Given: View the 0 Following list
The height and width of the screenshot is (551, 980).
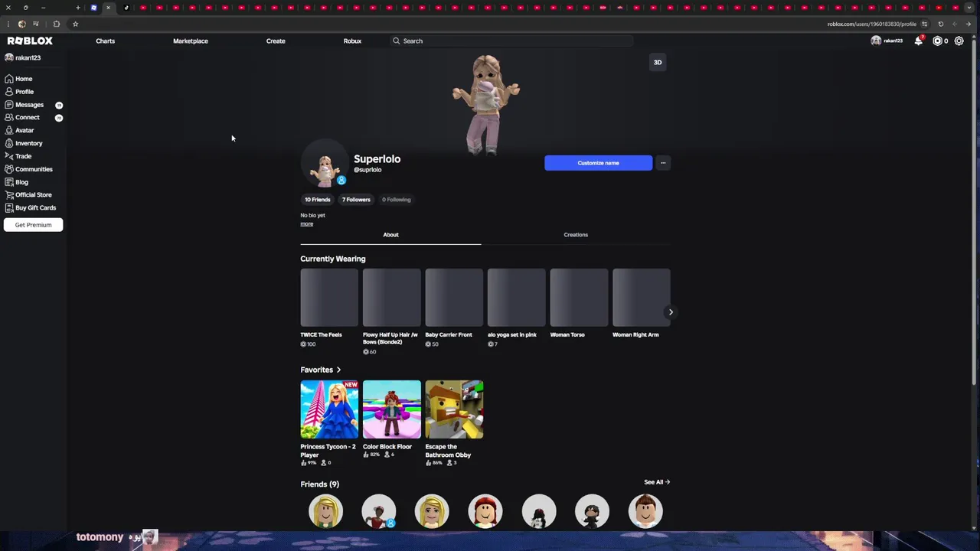Looking at the screenshot, I should pyautogui.click(x=397, y=200).
